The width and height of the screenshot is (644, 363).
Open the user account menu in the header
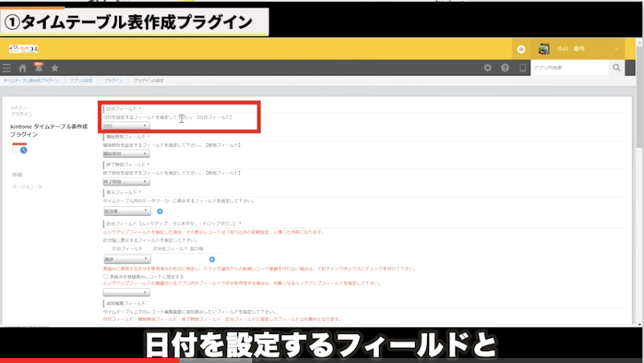coord(580,49)
